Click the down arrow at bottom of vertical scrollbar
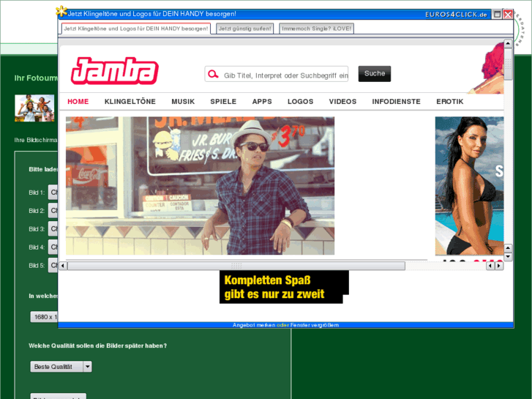Image resolution: width=532 pixels, height=399 pixels. [x=508, y=257]
